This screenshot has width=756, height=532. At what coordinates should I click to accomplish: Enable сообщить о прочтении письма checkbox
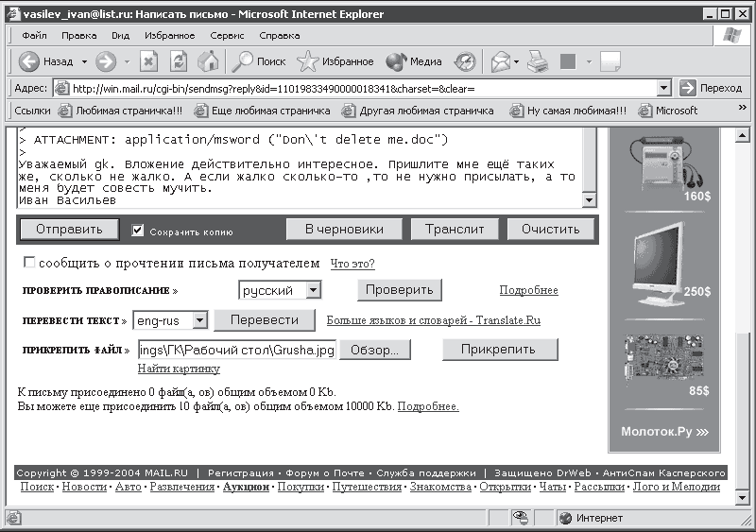pos(29,262)
